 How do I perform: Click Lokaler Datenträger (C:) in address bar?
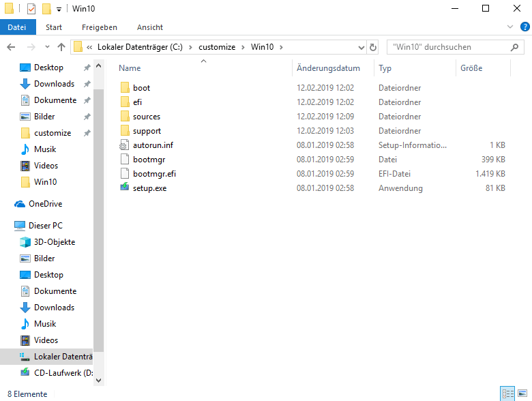[140, 47]
